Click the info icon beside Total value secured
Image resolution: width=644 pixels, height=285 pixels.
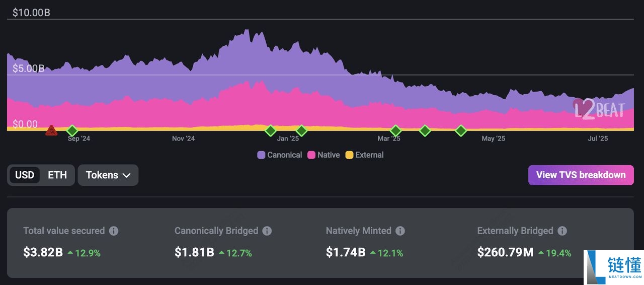(114, 231)
